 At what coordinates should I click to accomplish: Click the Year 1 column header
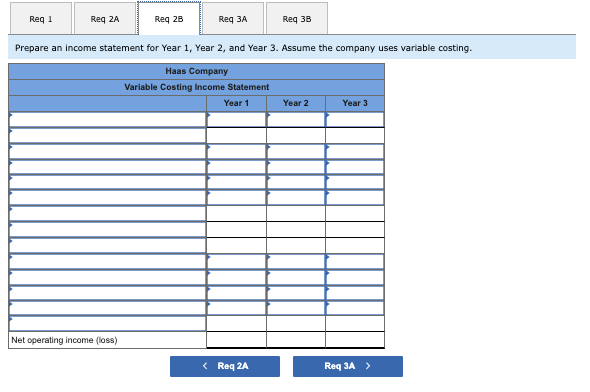click(236, 103)
